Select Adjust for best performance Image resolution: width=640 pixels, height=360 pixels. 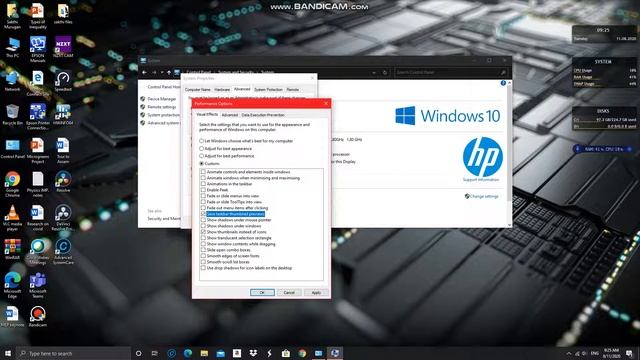pyautogui.click(x=227, y=156)
